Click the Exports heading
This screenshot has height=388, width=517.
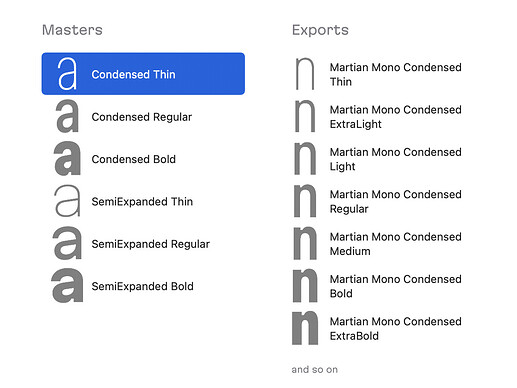pyautogui.click(x=320, y=30)
